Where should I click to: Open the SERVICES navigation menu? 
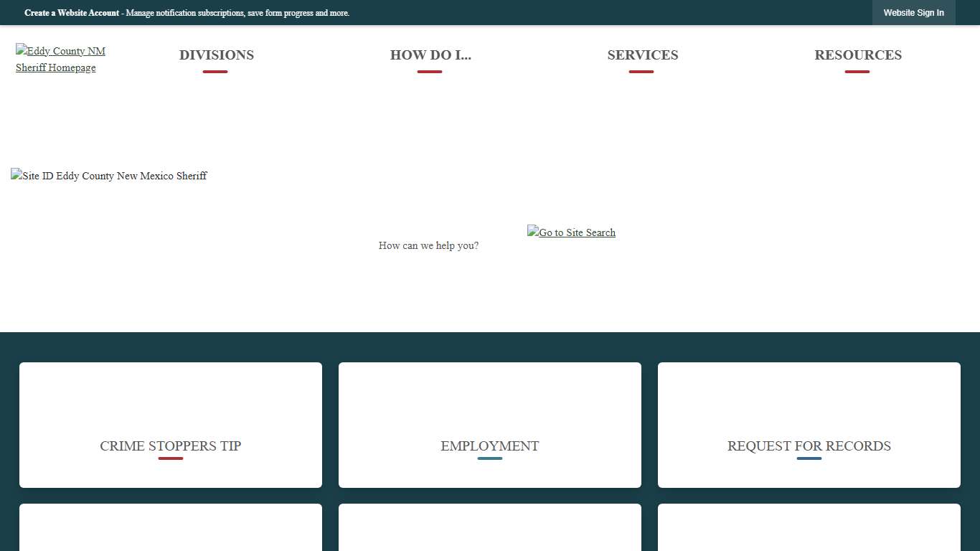642,55
